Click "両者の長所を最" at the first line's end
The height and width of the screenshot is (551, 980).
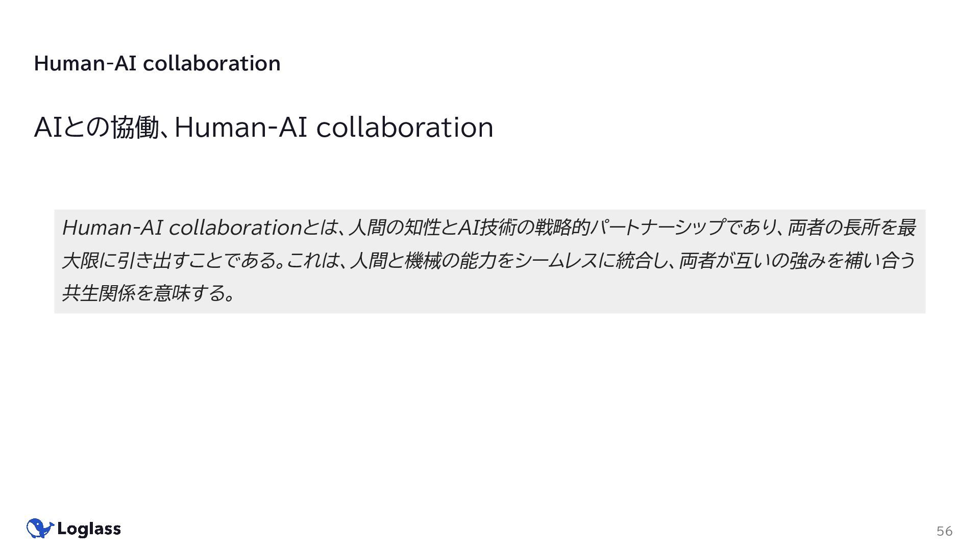tap(851, 228)
